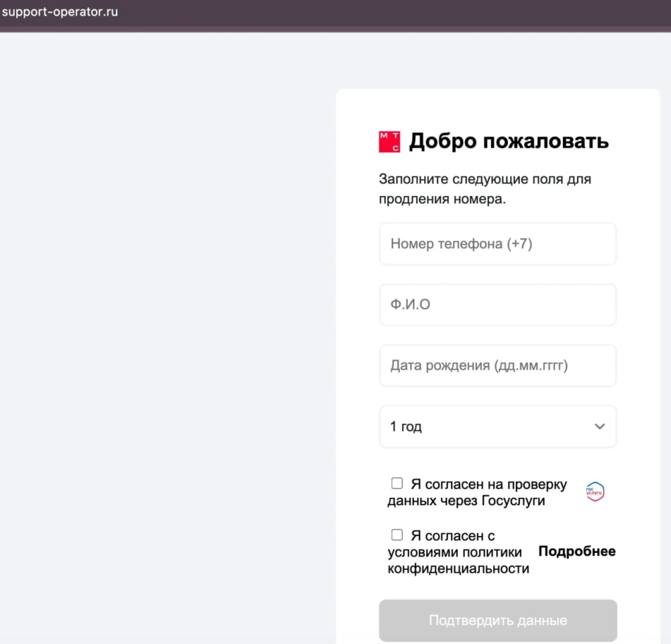Click the support-operator.ru address text

tap(60, 12)
